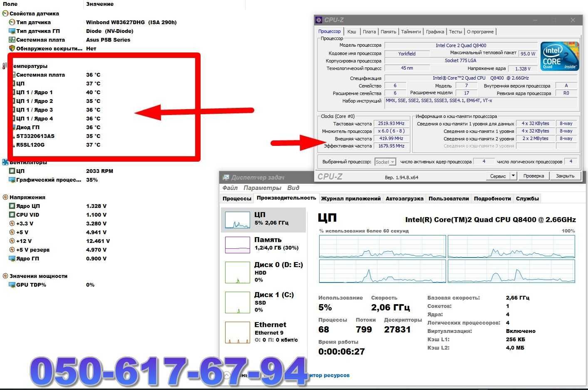
Task: Click the voltages section icon
Action: point(5,197)
